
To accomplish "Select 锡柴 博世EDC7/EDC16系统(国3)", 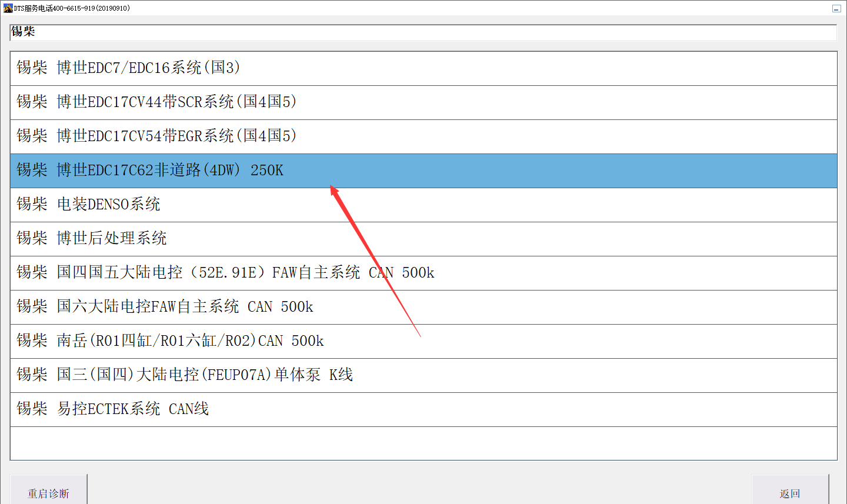I will (x=423, y=69).
